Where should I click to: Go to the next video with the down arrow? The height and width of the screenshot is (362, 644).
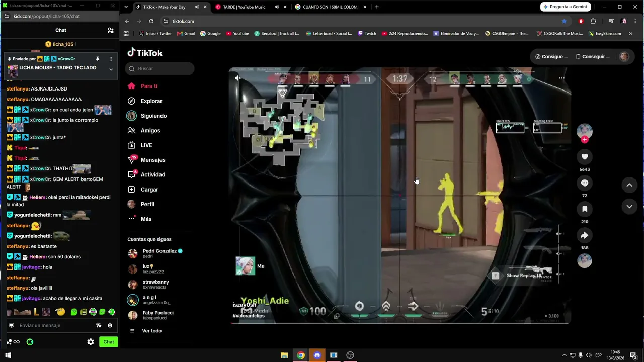pos(629,206)
